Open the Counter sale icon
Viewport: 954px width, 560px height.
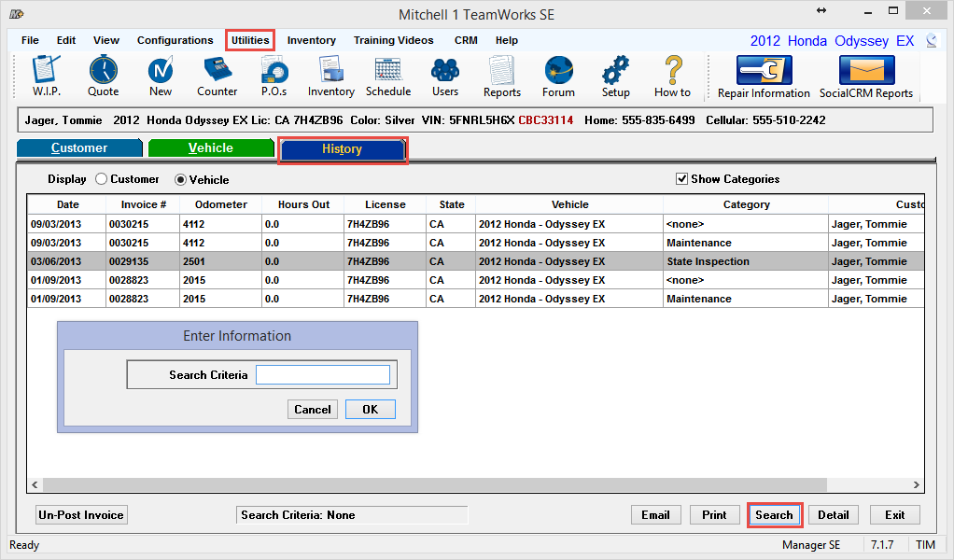pyautogui.click(x=217, y=76)
